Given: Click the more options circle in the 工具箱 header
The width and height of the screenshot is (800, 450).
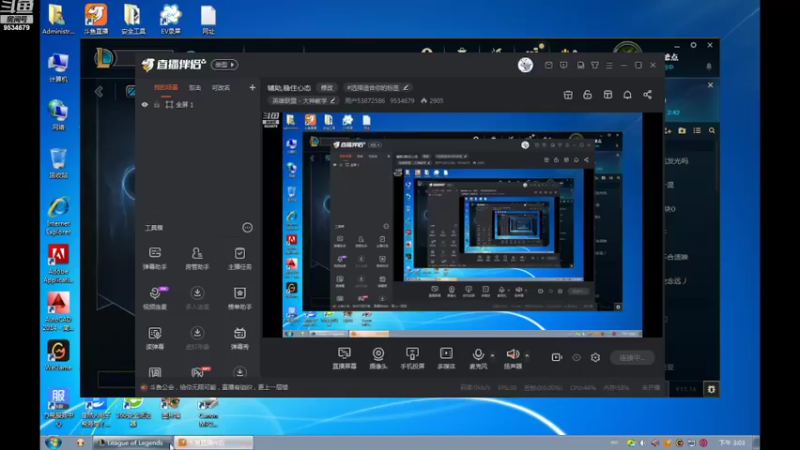Looking at the screenshot, I should pos(247,228).
